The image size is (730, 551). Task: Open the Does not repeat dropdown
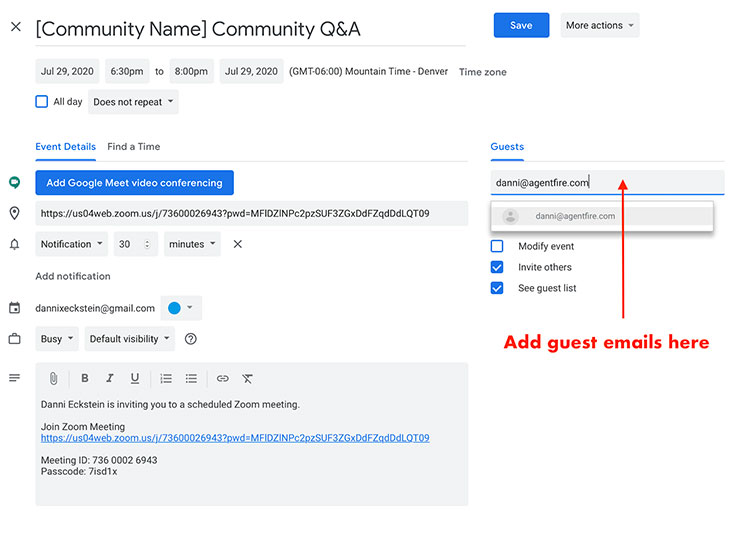tap(133, 102)
